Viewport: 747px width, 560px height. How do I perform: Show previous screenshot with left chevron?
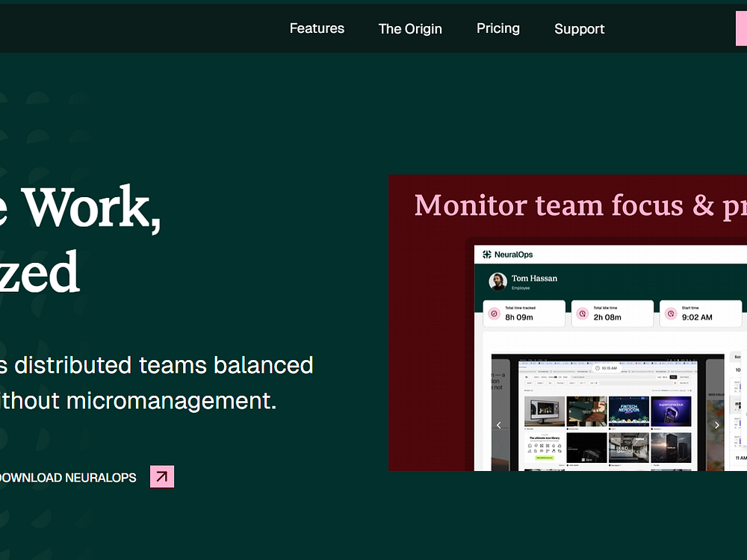coord(499,426)
